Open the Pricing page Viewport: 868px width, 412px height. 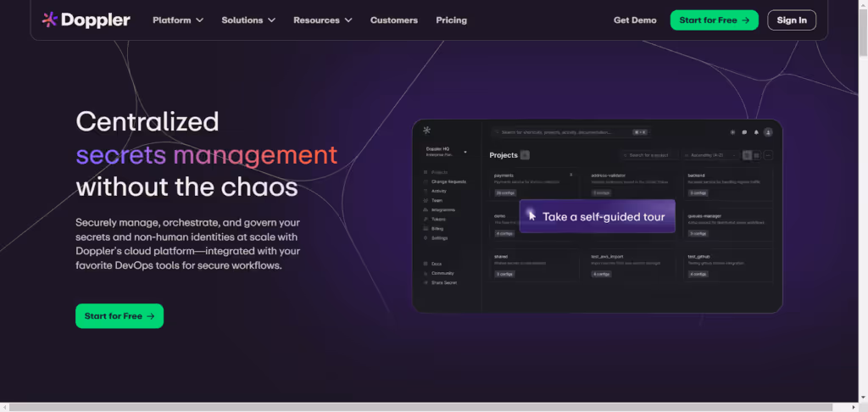tap(451, 20)
